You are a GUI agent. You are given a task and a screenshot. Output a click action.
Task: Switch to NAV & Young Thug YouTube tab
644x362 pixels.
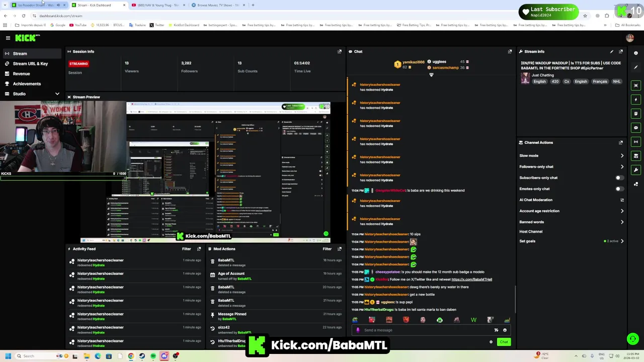[158, 5]
